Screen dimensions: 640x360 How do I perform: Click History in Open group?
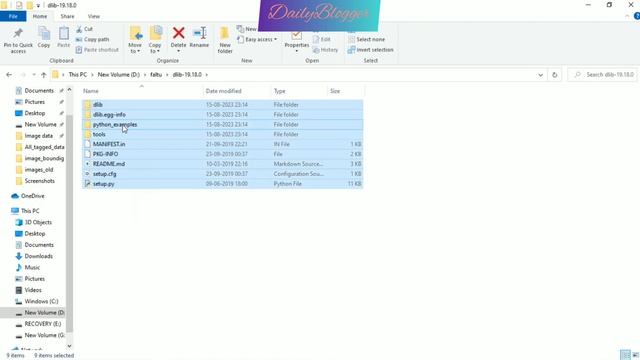point(325,50)
